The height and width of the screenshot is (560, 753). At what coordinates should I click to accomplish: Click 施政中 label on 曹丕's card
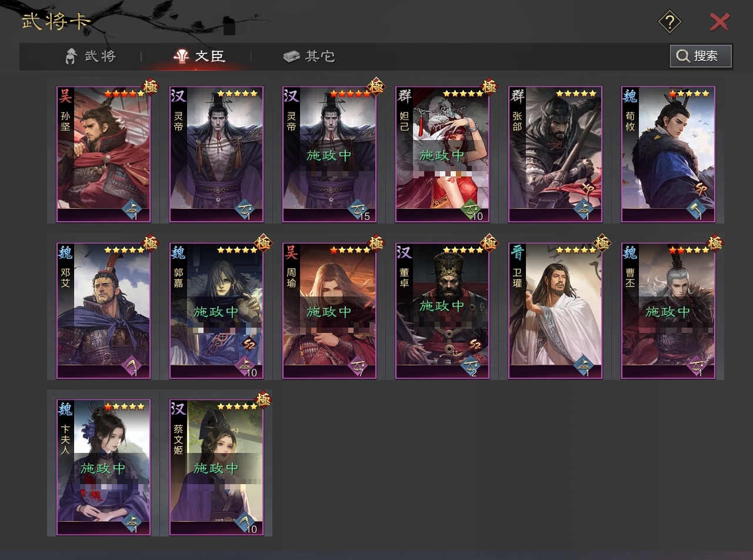point(668,312)
